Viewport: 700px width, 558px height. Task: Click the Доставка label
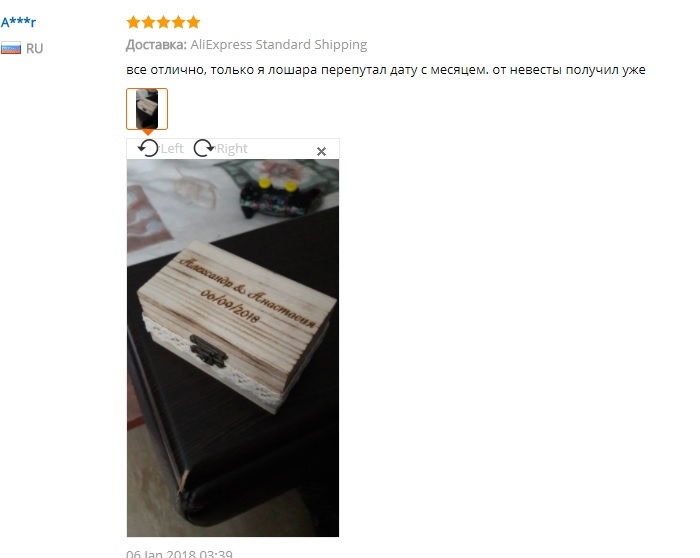point(156,45)
